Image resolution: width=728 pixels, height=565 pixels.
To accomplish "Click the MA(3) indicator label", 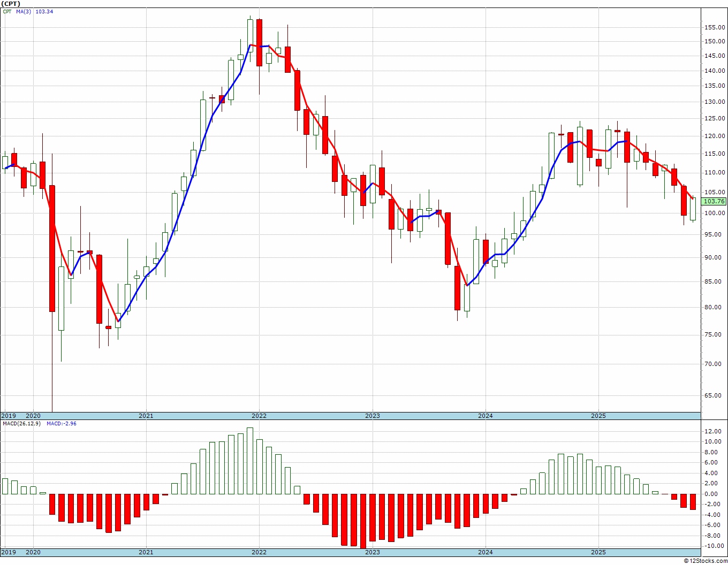I will tap(24, 12).
